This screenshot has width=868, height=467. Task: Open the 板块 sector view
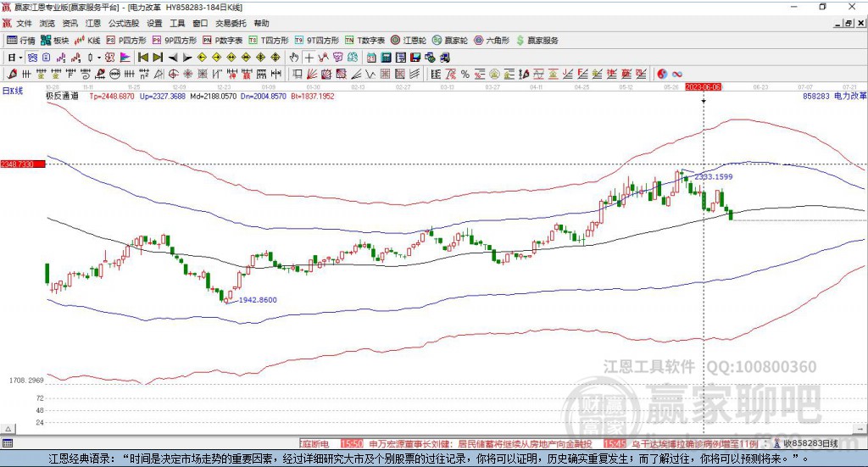coord(54,41)
